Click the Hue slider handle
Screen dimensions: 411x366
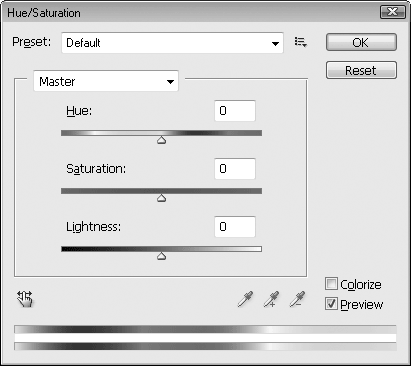[162, 140]
